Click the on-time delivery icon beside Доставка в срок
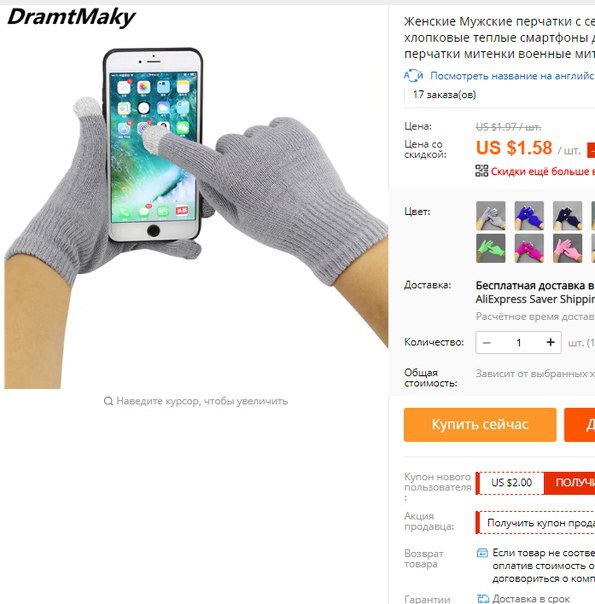Screen dimensions: 595x604 (x=483, y=599)
